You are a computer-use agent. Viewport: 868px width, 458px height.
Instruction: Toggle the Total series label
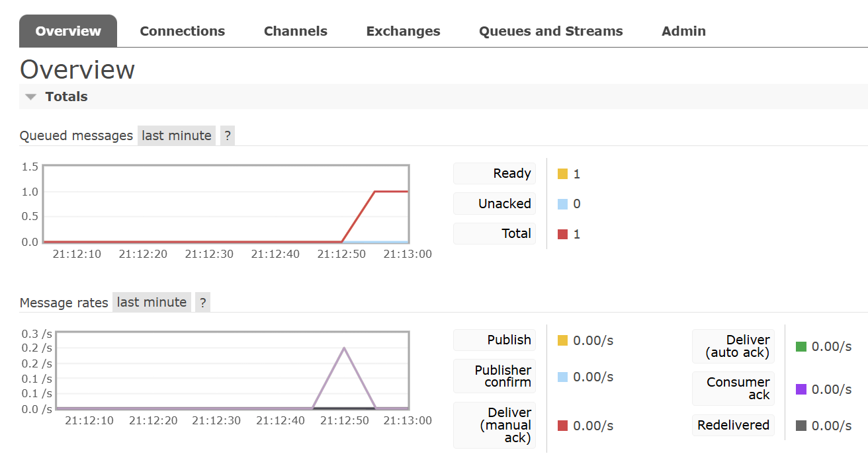coord(494,233)
